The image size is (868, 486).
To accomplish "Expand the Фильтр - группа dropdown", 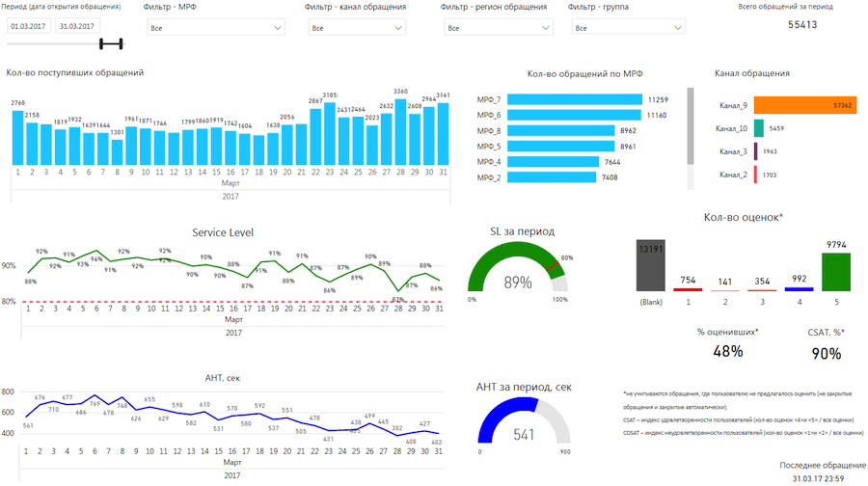I will click(628, 28).
